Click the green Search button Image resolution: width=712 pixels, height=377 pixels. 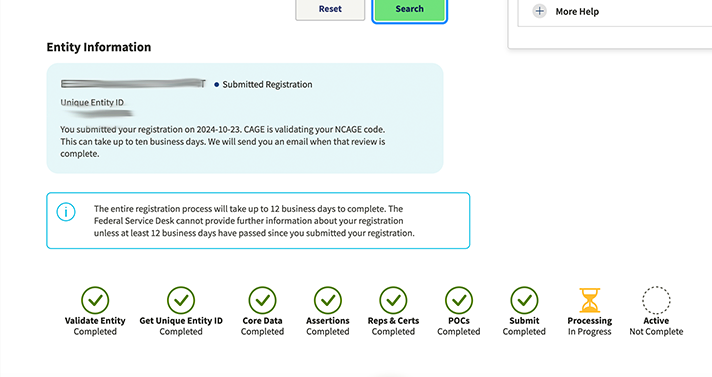[410, 9]
